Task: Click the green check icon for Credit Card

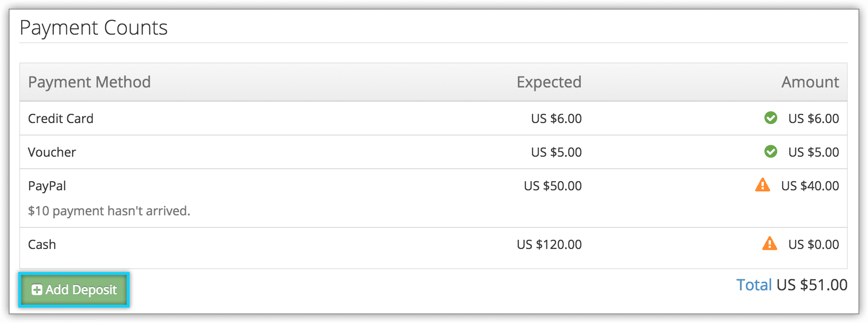Action: coord(771,118)
